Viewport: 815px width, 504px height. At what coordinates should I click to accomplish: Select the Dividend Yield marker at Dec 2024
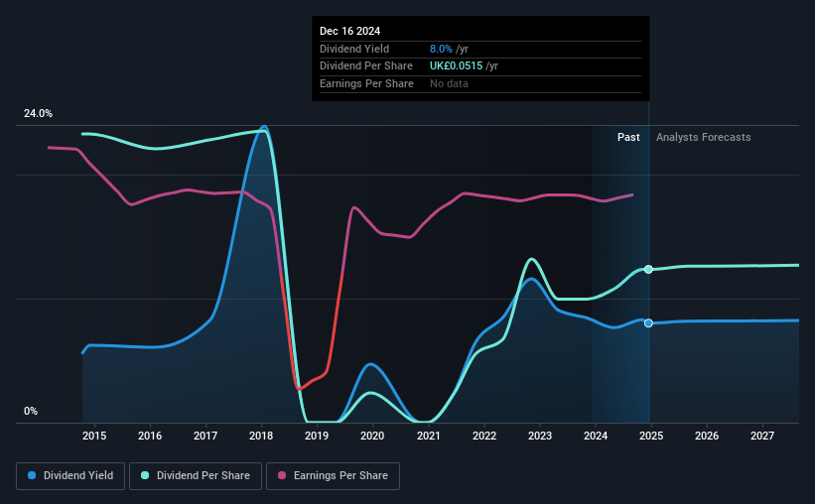pyautogui.click(x=648, y=323)
